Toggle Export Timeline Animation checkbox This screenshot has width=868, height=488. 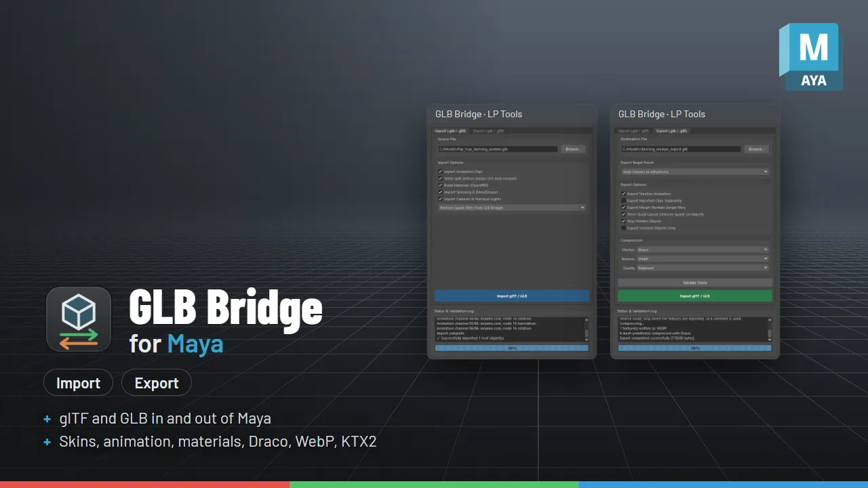coord(623,194)
